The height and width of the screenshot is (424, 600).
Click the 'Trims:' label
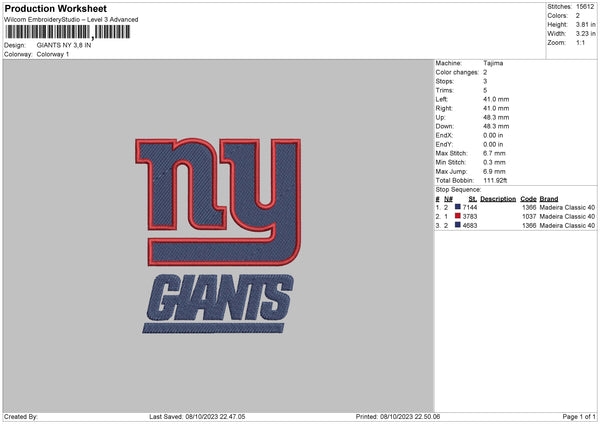pos(445,90)
